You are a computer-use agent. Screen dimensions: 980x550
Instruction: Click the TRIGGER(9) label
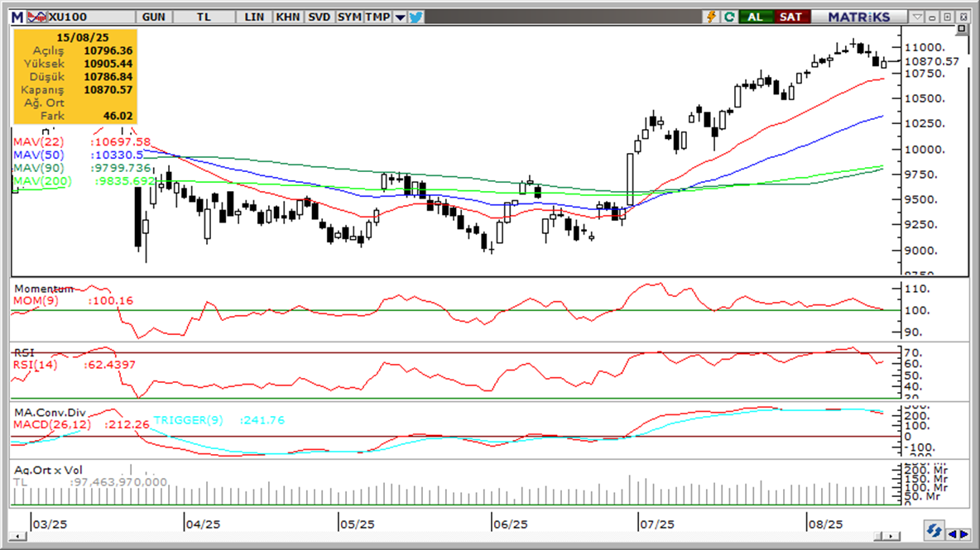coord(188,420)
